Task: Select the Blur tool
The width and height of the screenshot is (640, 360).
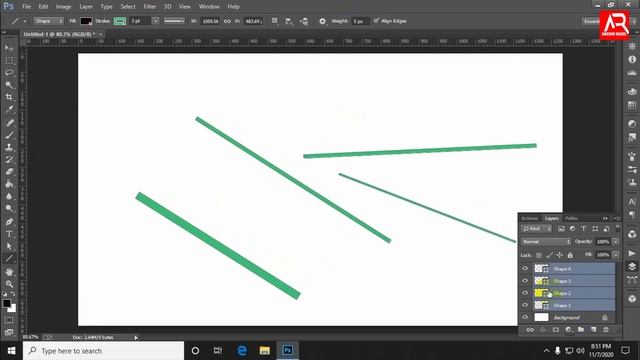Action: point(9,196)
